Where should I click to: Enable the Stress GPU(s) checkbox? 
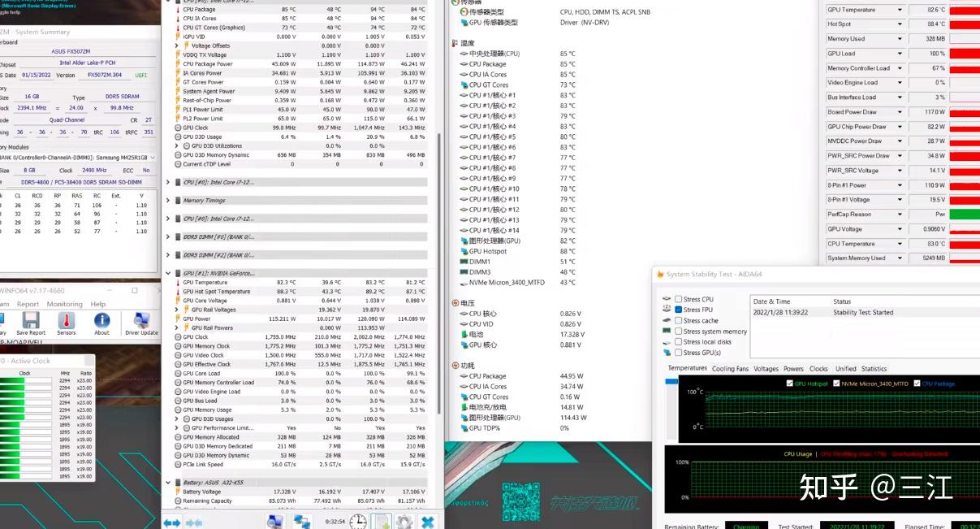click(678, 352)
